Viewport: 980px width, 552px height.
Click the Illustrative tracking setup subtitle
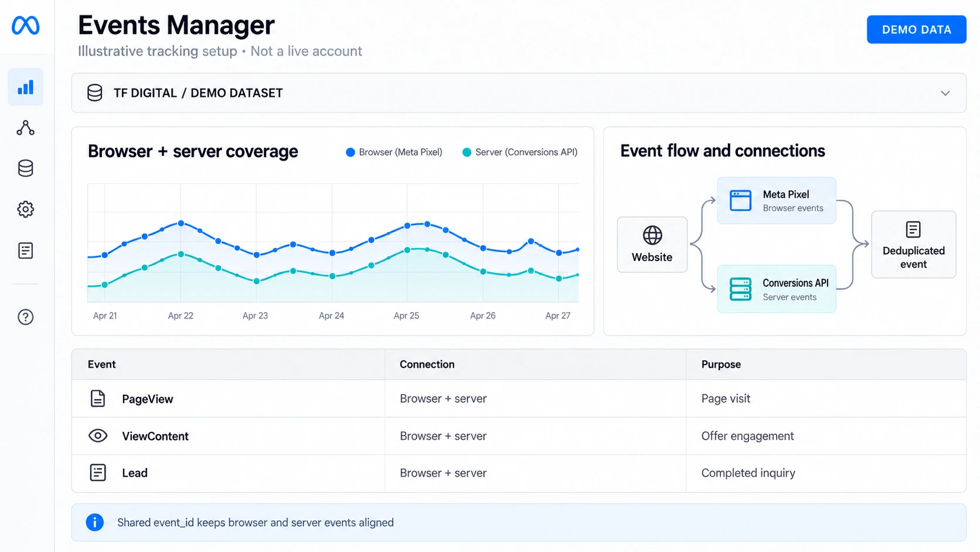(x=158, y=51)
